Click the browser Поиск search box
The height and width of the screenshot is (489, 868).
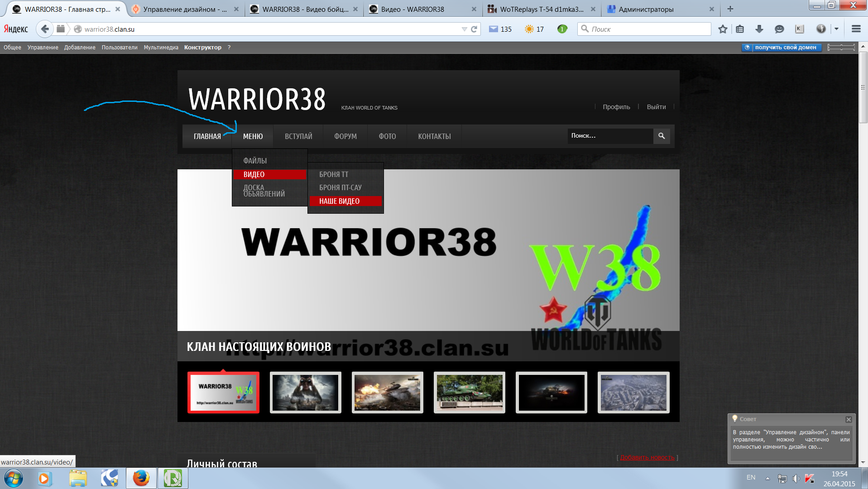click(644, 29)
